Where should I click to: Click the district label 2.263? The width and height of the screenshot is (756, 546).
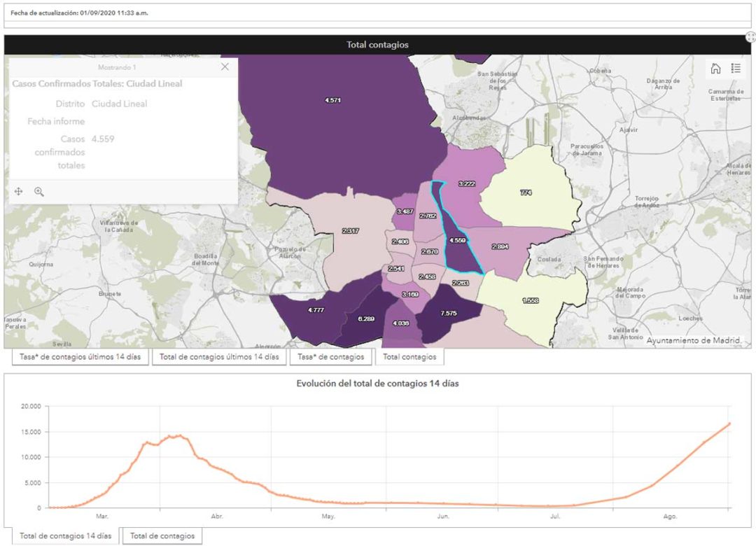461,283
